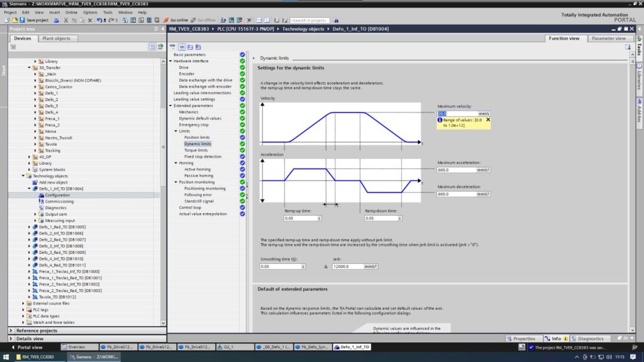Click the Compile icon in toolbar
Viewport: 644px width, 362px height.
(x=125, y=20)
